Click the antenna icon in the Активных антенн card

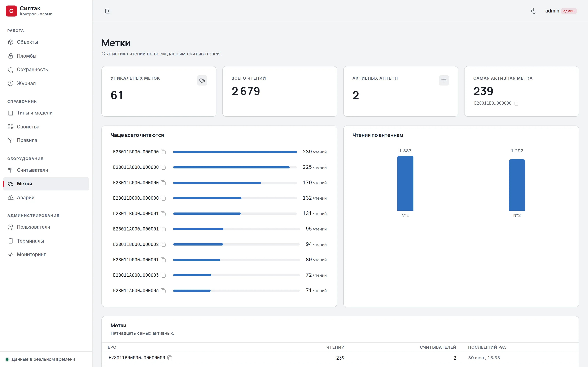coord(444,80)
